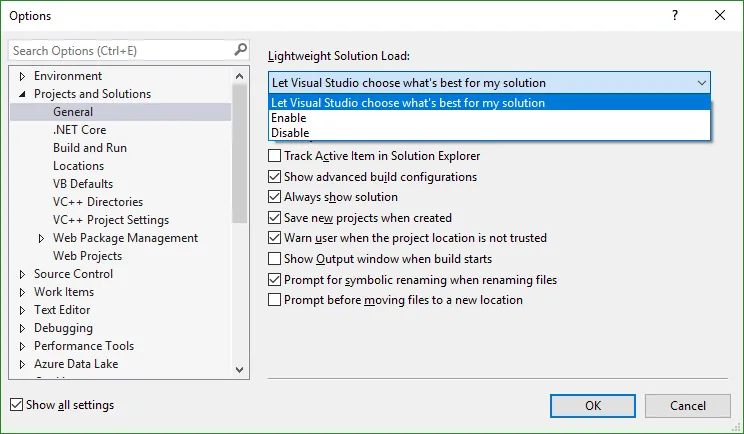
Task: Toggle Warn user when location not trusted
Action: (274, 238)
